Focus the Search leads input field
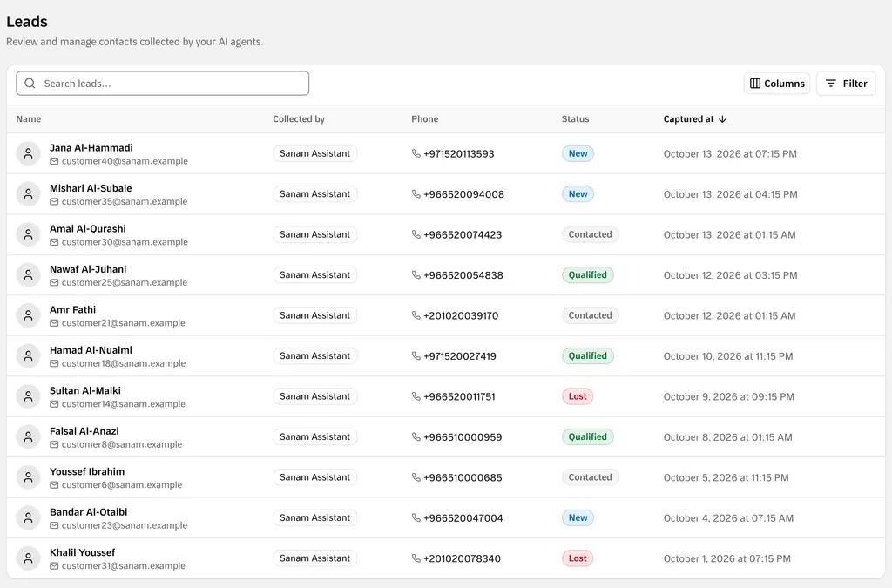This screenshot has height=588, width=892. (163, 84)
